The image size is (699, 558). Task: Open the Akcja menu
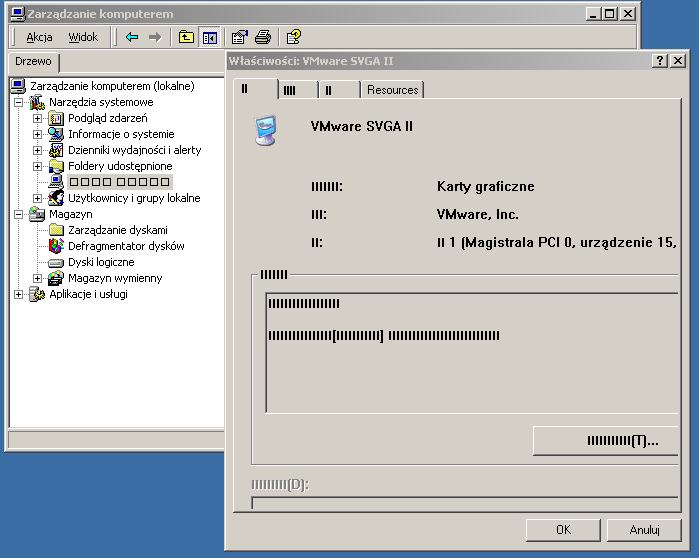coord(39,37)
